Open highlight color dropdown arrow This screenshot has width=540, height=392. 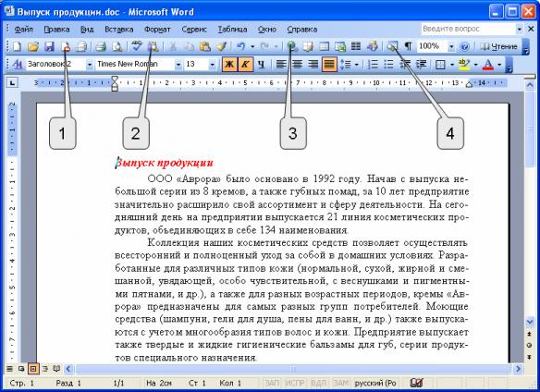pos(475,65)
